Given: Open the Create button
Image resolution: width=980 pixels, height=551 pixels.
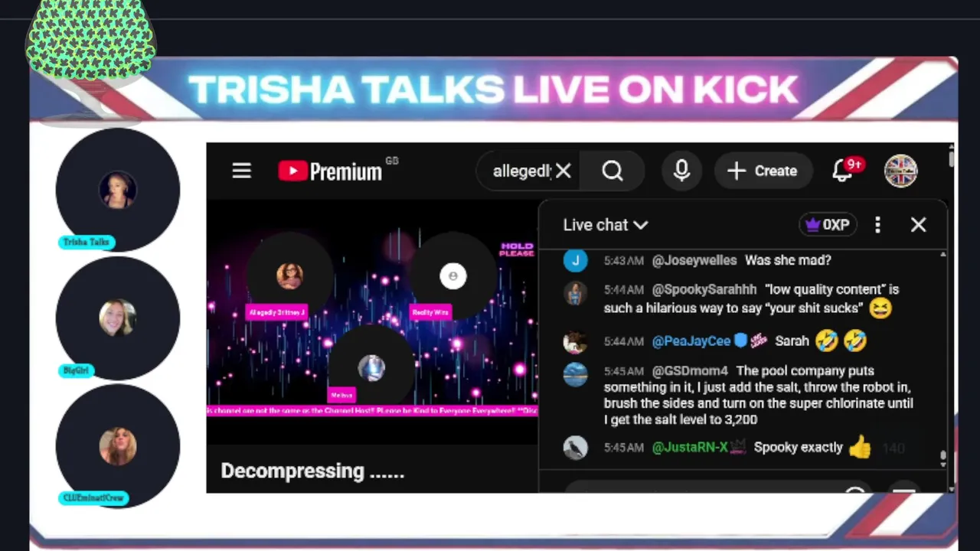Looking at the screenshot, I should pyautogui.click(x=762, y=171).
